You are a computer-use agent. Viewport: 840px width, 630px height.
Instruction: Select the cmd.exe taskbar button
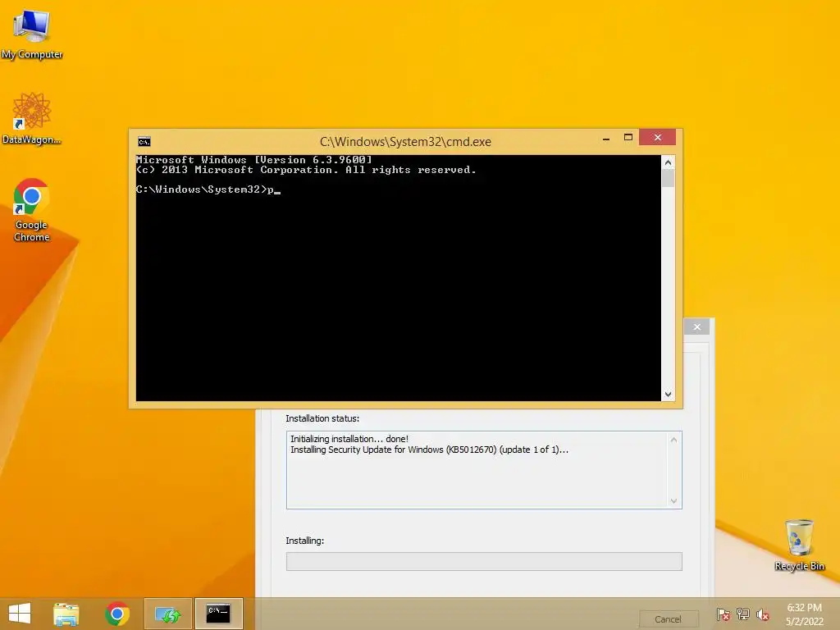(218, 614)
